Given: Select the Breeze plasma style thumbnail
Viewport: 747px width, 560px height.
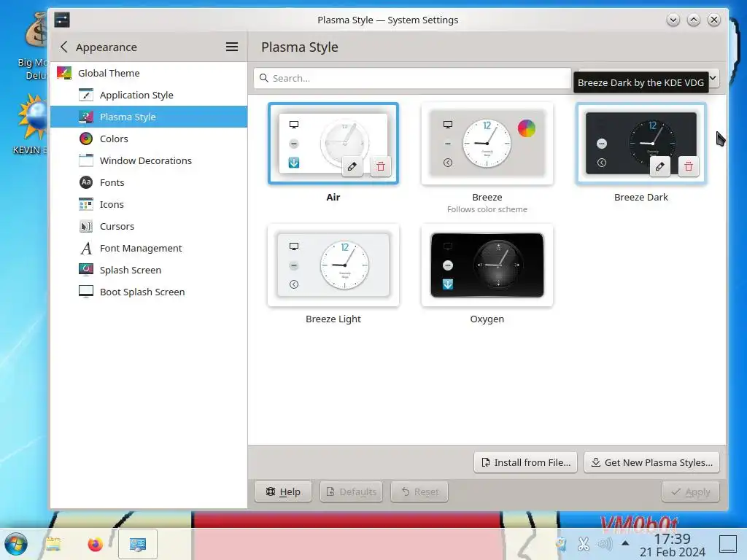Looking at the screenshot, I should [x=487, y=144].
